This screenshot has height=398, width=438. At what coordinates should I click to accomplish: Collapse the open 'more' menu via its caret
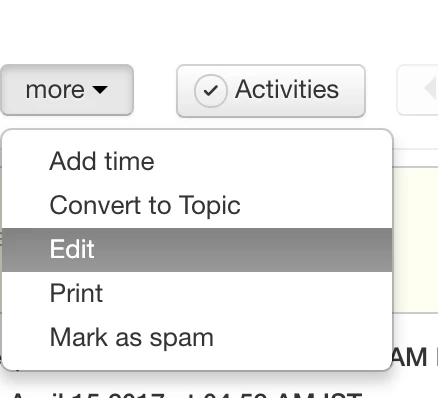[100, 89]
